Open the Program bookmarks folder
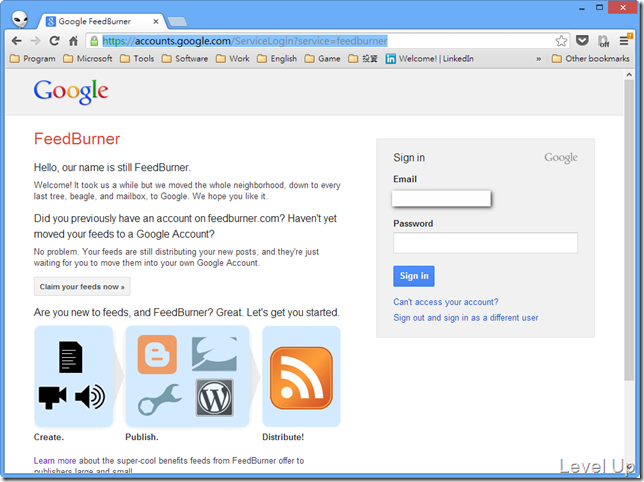The height and width of the screenshot is (482, 644). [x=32, y=59]
